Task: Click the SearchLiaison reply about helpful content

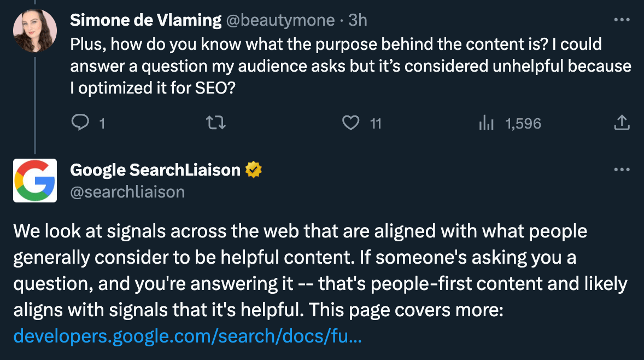Action: (x=320, y=271)
